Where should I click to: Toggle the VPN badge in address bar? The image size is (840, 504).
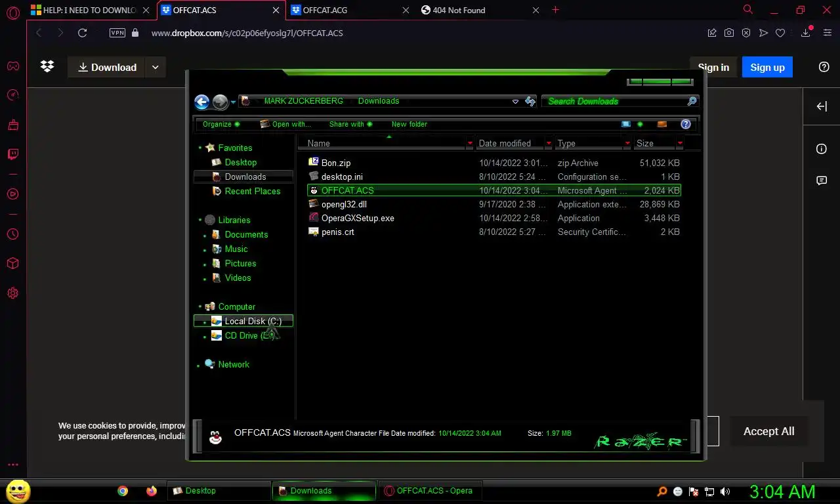[x=117, y=33]
